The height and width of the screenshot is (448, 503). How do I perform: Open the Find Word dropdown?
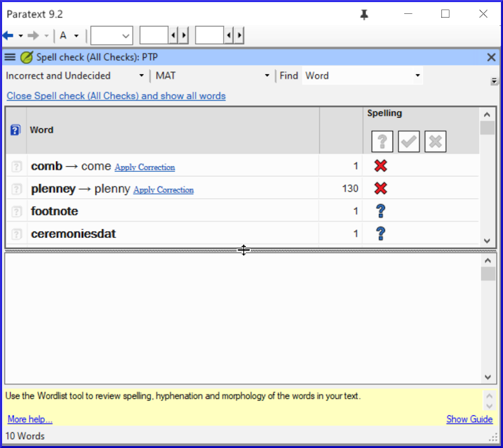pos(417,76)
